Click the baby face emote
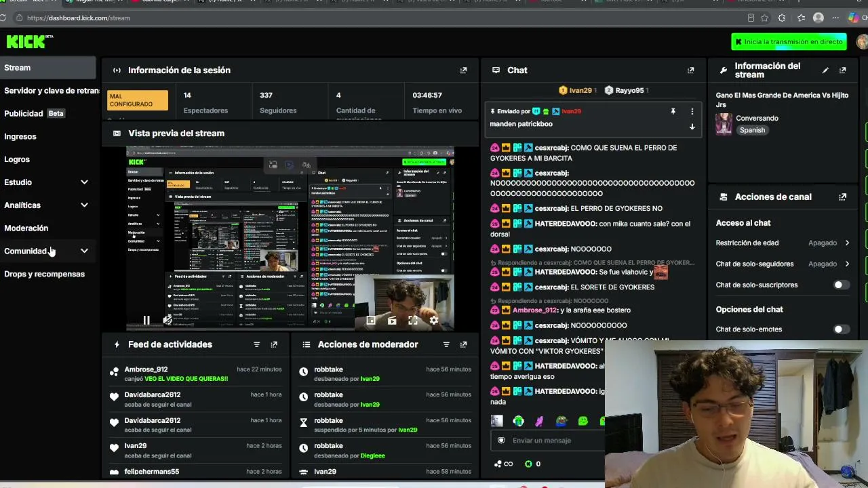868x488 pixels. pos(497,421)
